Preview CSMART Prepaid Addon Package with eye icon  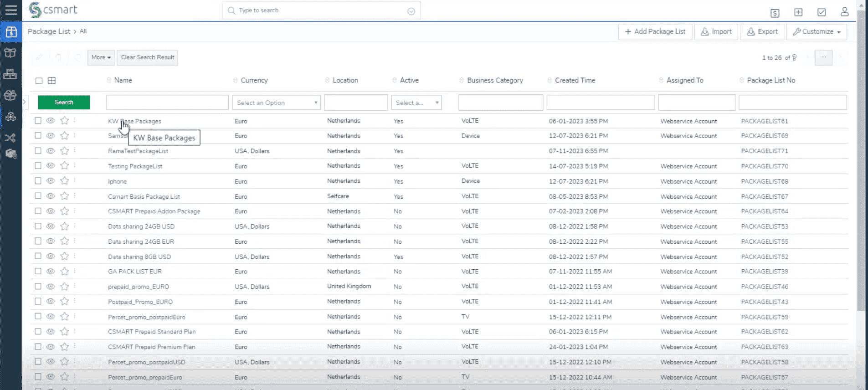click(x=51, y=211)
